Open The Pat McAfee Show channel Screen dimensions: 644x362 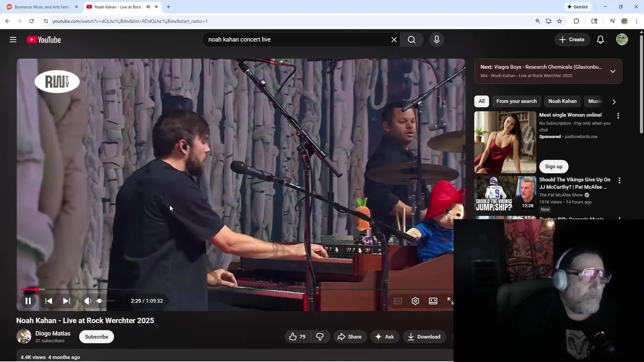tap(561, 195)
